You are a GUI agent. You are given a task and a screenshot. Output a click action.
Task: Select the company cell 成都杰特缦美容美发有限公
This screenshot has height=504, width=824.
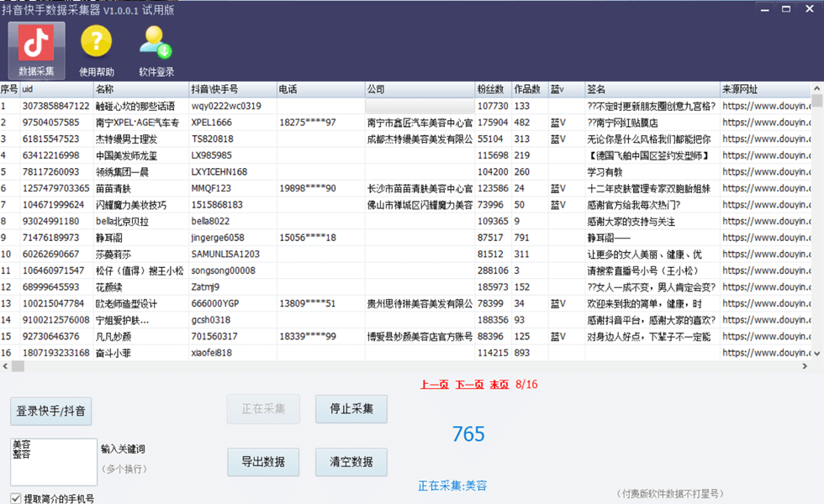(x=420, y=139)
